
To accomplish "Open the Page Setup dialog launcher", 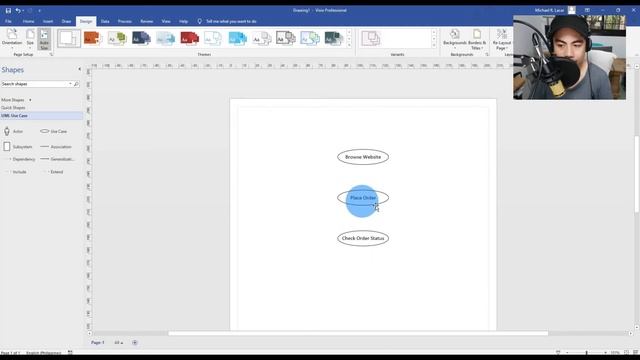I will [51, 54].
